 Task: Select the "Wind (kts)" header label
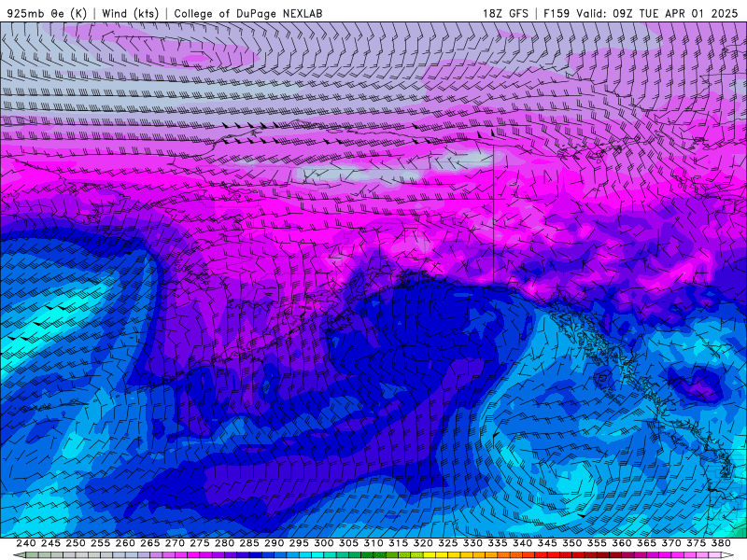130,13
